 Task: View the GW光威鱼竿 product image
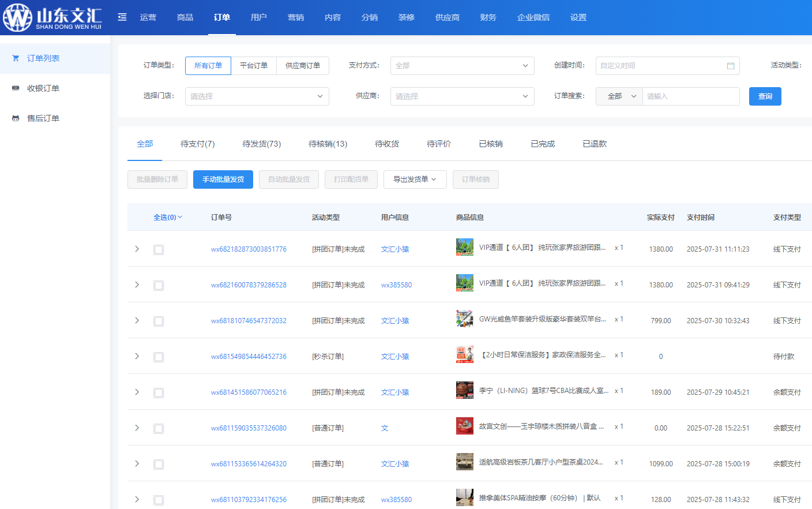[x=465, y=319]
